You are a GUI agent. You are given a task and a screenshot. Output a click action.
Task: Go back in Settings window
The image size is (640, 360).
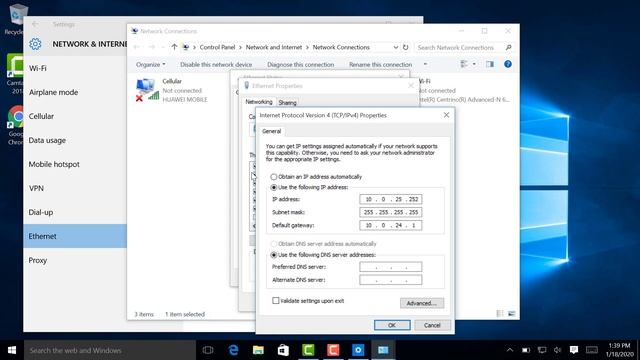(x=35, y=24)
